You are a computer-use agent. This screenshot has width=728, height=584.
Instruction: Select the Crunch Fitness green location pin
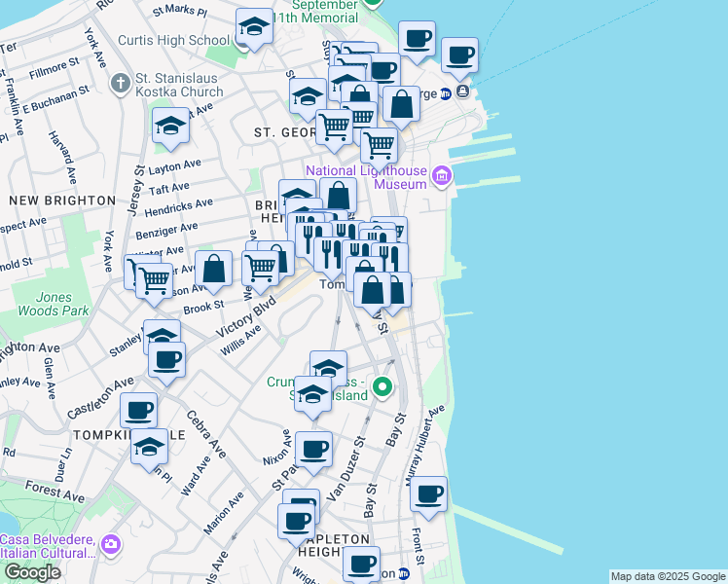tap(382, 387)
